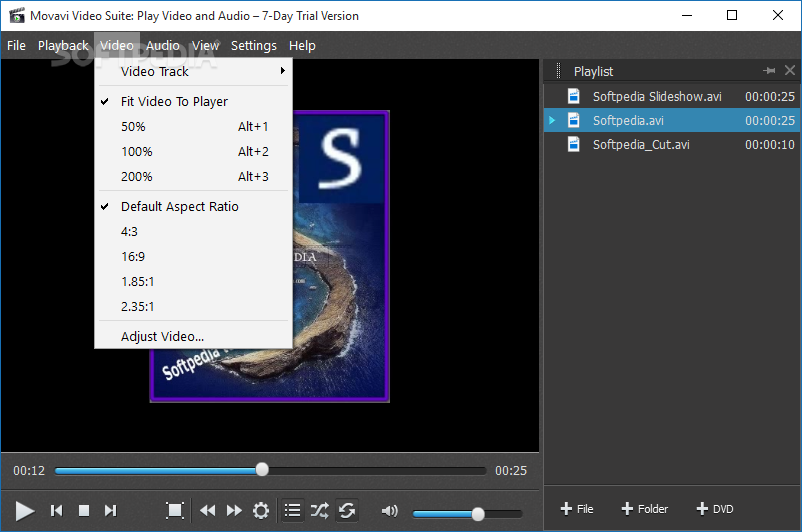This screenshot has height=532, width=802.
Task: Expand the Video Track submenu
Action: [x=193, y=71]
